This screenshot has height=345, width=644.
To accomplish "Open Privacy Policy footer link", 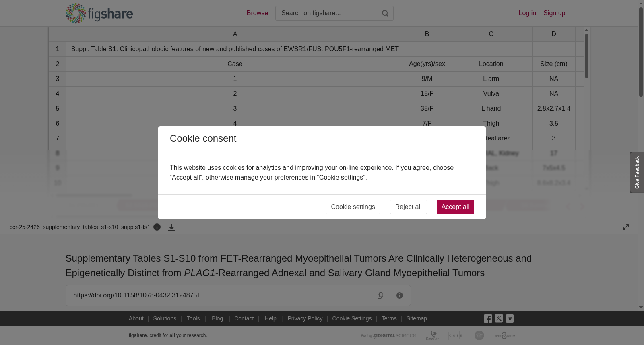I will (305, 318).
